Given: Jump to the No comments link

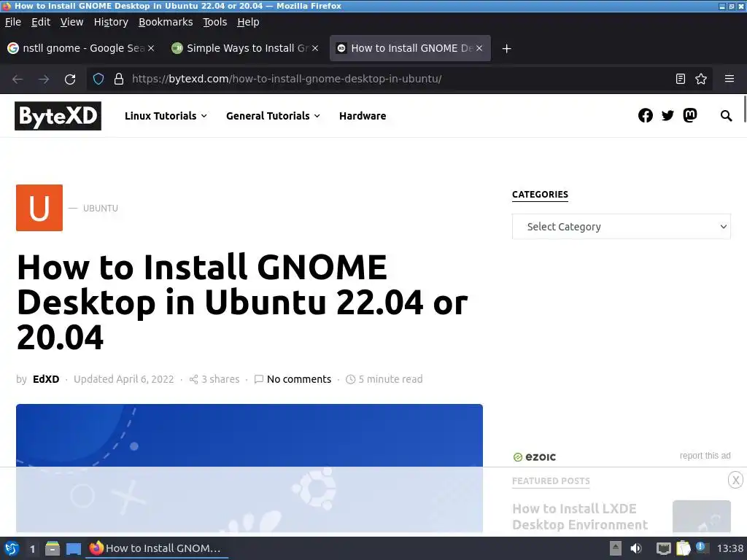Looking at the screenshot, I should (298, 379).
